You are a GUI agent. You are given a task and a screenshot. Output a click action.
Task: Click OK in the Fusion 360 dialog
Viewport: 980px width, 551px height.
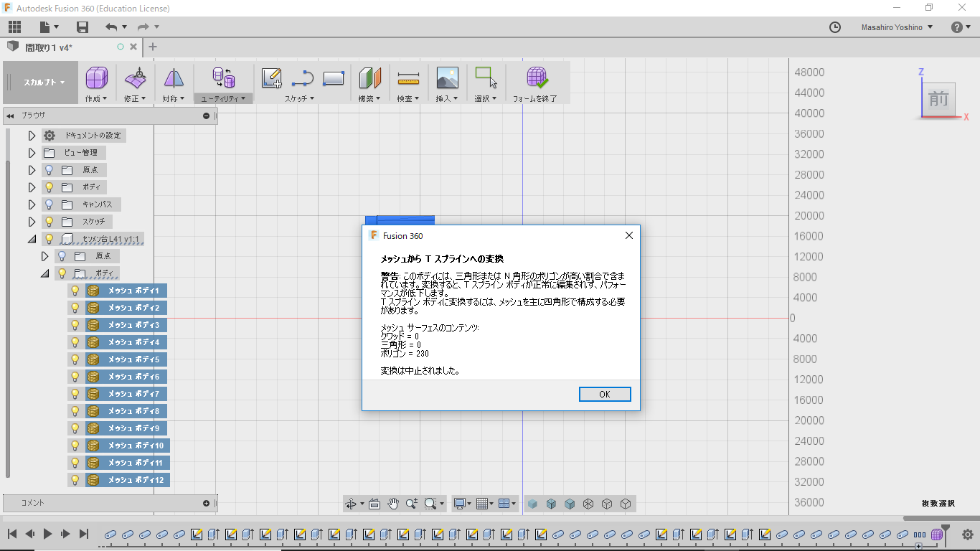(605, 394)
